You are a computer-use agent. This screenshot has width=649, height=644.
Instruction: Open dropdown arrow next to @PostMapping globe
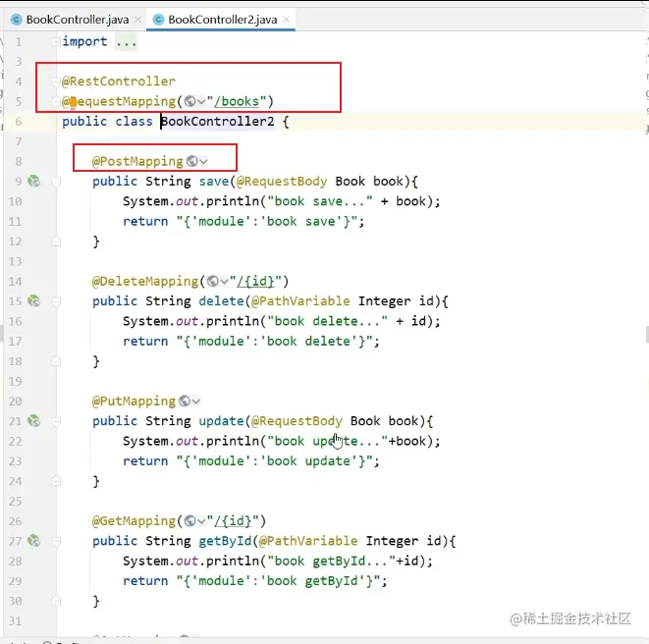[203, 161]
